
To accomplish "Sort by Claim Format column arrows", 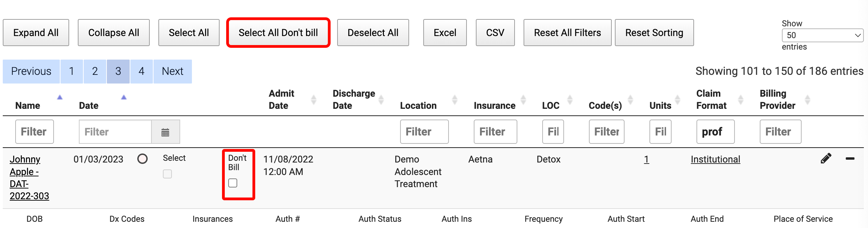I will [740, 100].
